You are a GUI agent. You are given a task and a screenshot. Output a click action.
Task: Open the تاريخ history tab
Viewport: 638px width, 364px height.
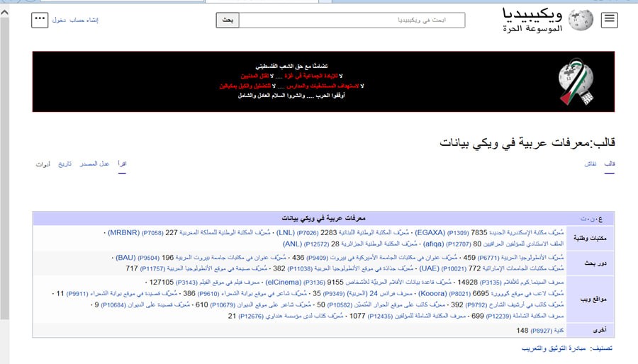coord(65,164)
